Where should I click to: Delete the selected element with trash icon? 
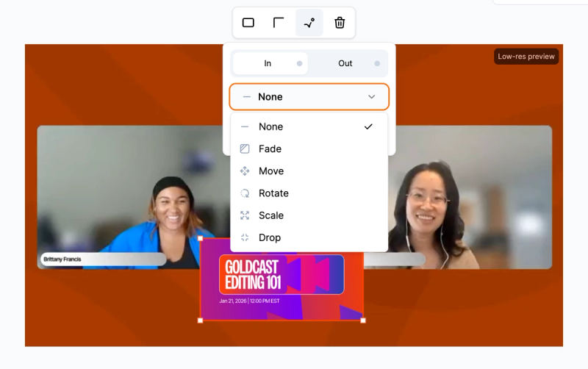(x=340, y=23)
